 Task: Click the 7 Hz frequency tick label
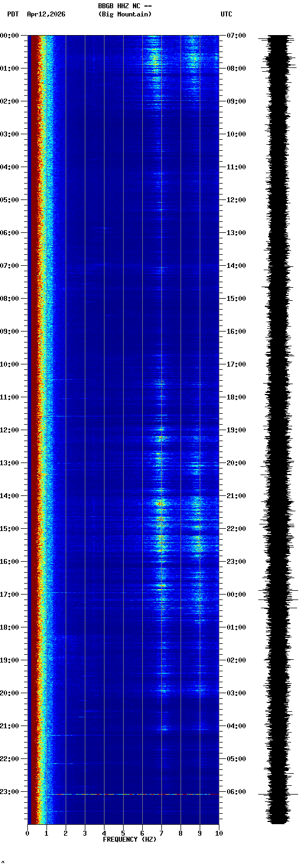point(161,833)
